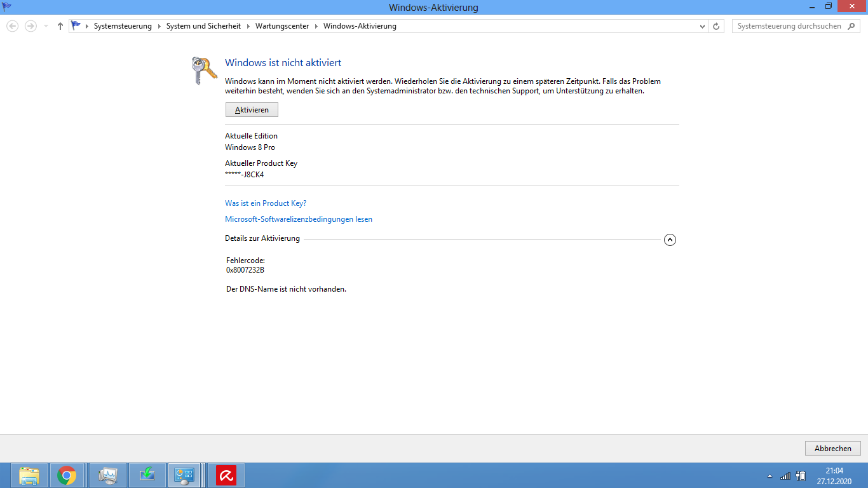Collapse the Details zur Aktivierung section
Screen dimensions: 868x488
click(x=670, y=240)
